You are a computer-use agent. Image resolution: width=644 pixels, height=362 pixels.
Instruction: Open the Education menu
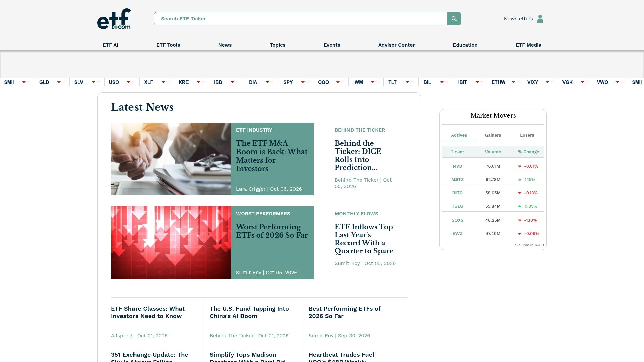pos(465,45)
